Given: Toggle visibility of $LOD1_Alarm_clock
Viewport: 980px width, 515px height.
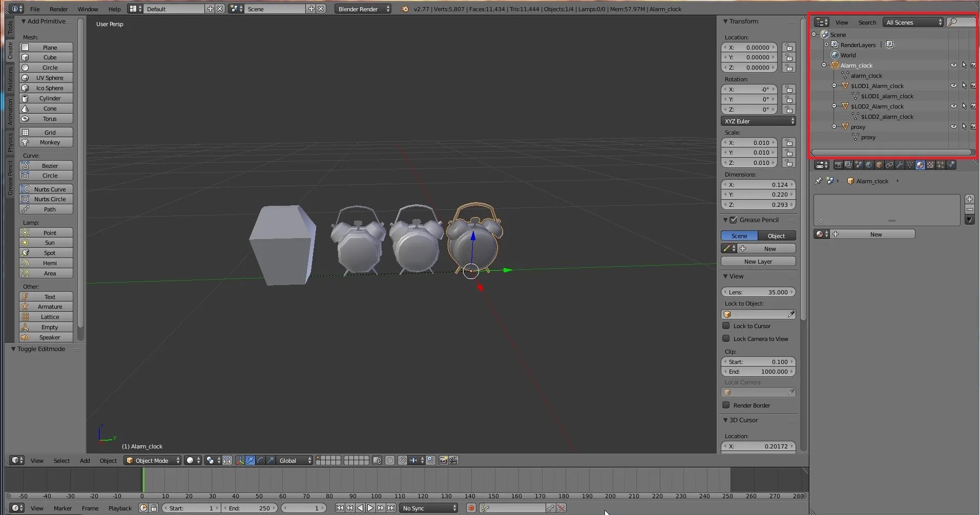Looking at the screenshot, I should [954, 86].
